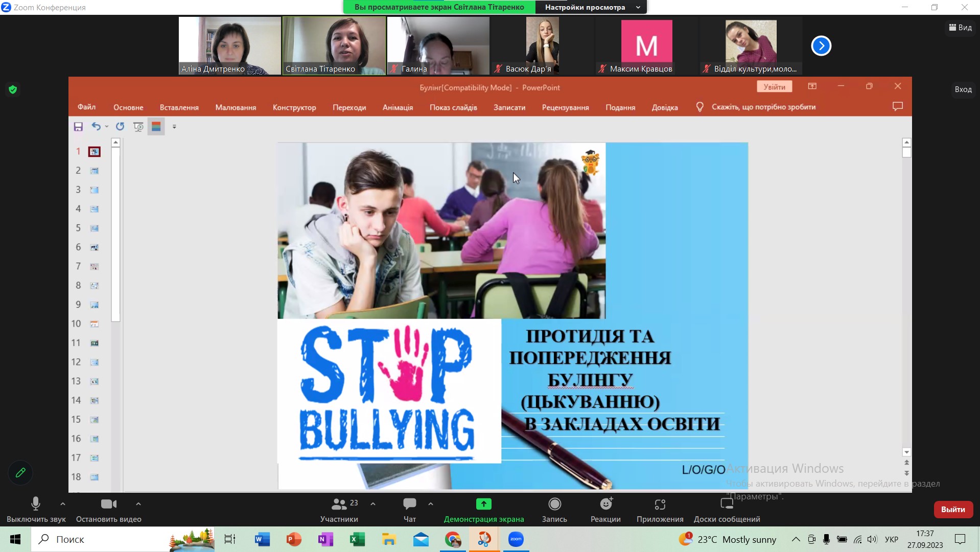The image size is (980, 552).
Task: Start slideshow from beginning icon
Action: coord(138,126)
